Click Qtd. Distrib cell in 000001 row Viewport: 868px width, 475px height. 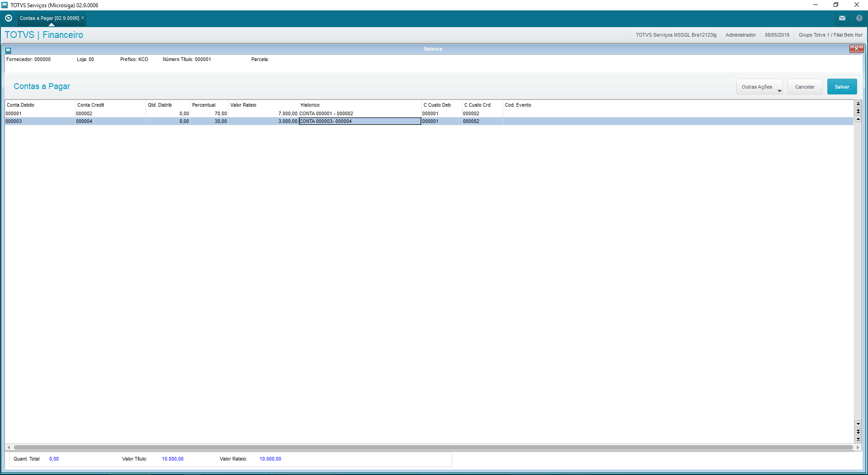point(168,113)
